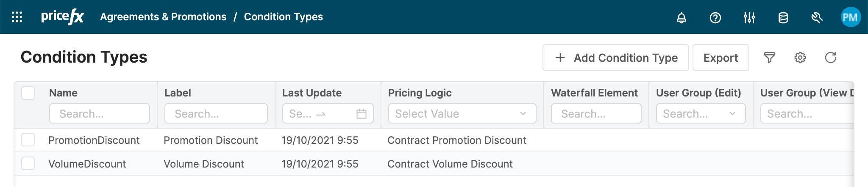The image size is (868, 187).
Task: Open the configuration sliders icon
Action: [x=749, y=18]
